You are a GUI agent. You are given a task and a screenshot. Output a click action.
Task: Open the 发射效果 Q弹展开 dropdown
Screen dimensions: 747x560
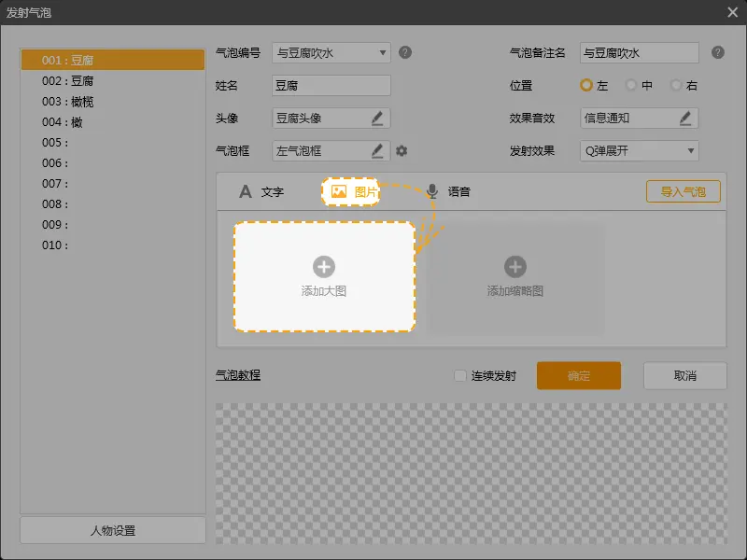(x=691, y=150)
